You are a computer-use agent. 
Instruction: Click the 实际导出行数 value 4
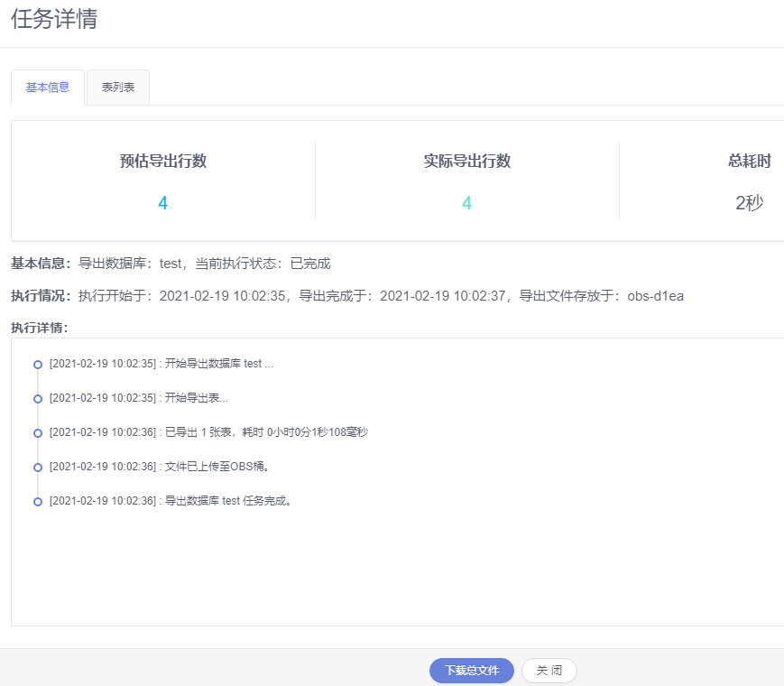(466, 203)
